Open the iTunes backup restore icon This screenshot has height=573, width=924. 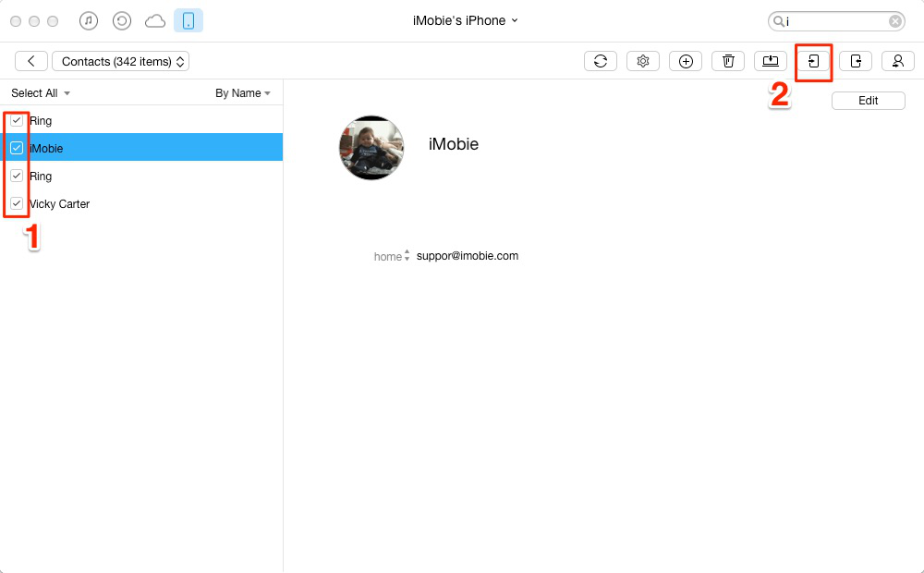[122, 21]
